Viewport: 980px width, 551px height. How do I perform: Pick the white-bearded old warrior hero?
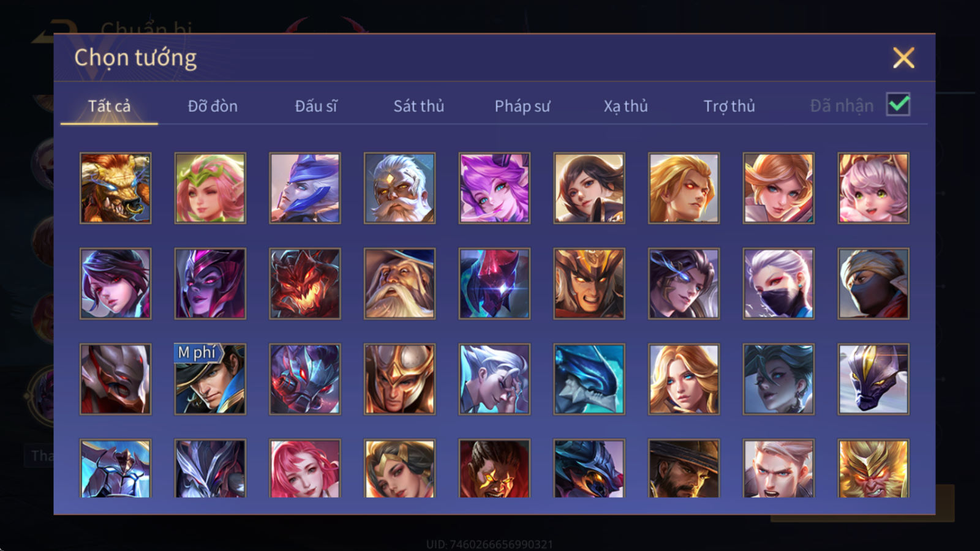(399, 188)
